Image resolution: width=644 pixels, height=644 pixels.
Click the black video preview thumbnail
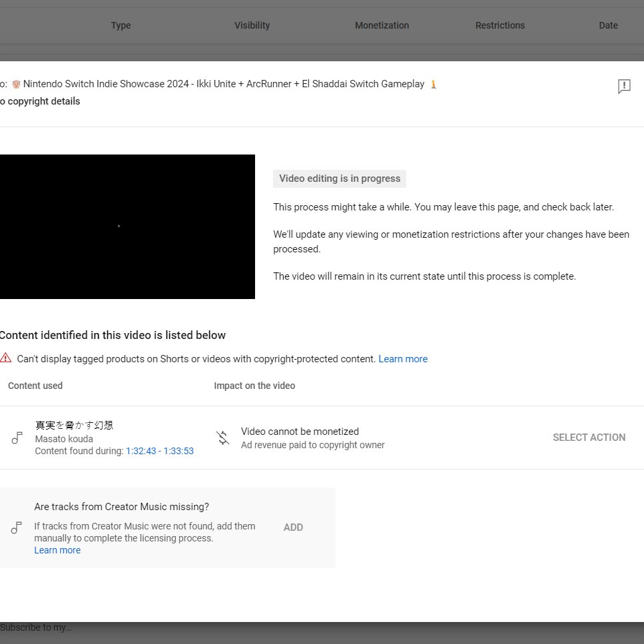tap(127, 226)
